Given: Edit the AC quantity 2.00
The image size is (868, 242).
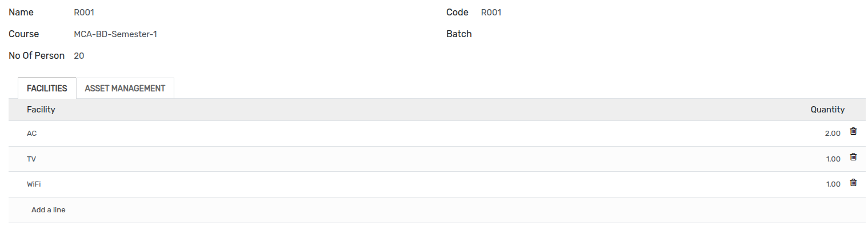Looking at the screenshot, I should click(x=833, y=134).
